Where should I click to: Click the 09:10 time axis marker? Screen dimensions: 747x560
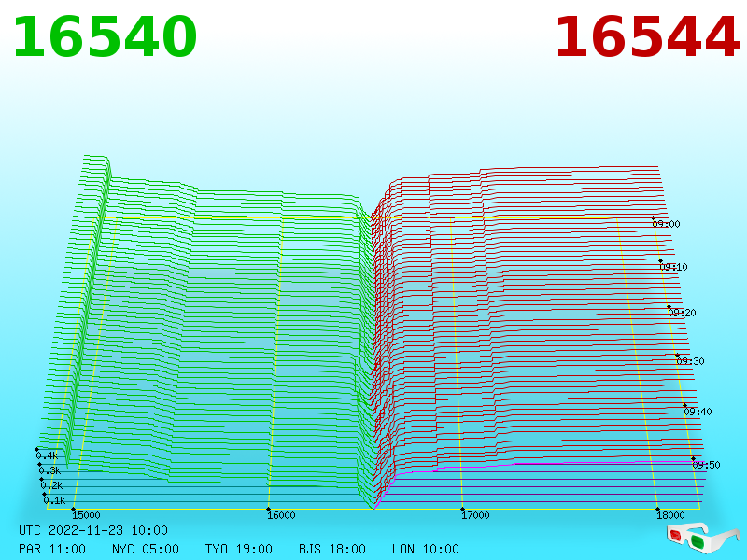[x=673, y=267]
